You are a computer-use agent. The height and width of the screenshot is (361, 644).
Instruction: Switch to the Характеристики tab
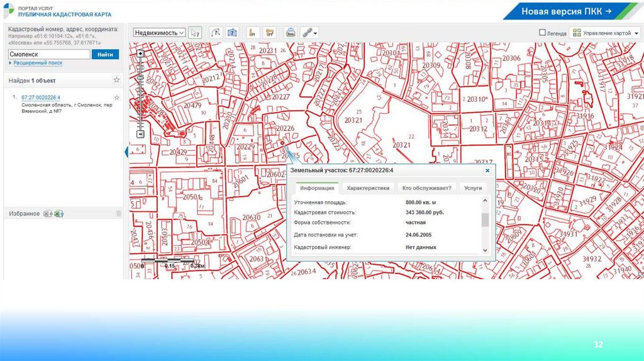click(369, 187)
